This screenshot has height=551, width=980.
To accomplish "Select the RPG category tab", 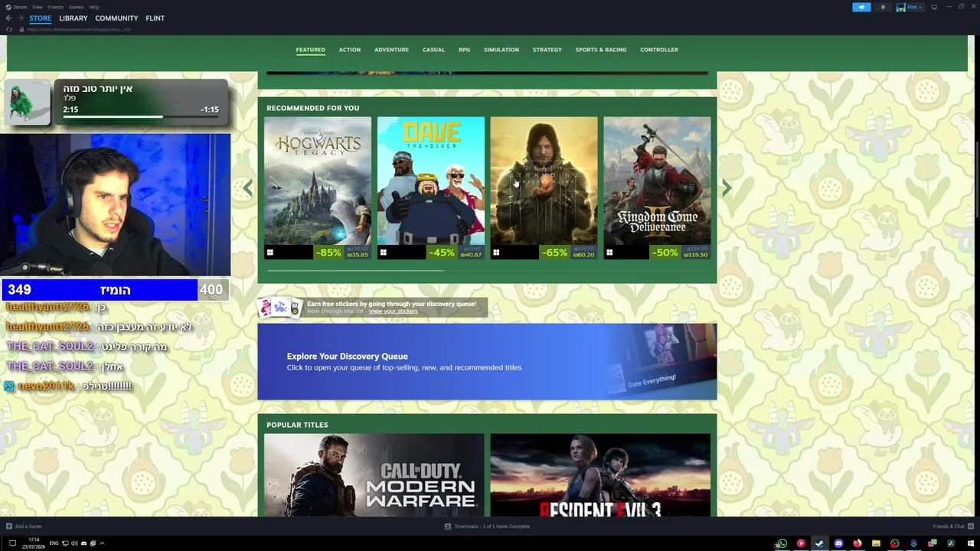I will click(464, 50).
